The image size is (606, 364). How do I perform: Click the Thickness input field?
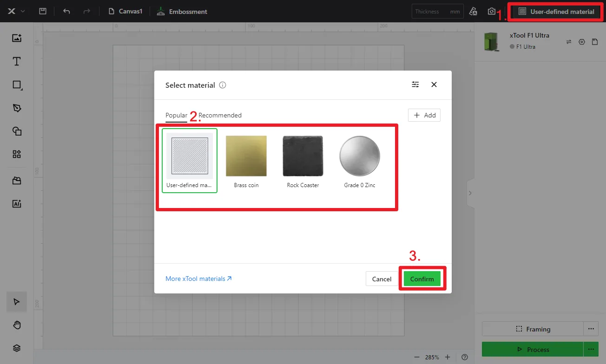point(437,11)
